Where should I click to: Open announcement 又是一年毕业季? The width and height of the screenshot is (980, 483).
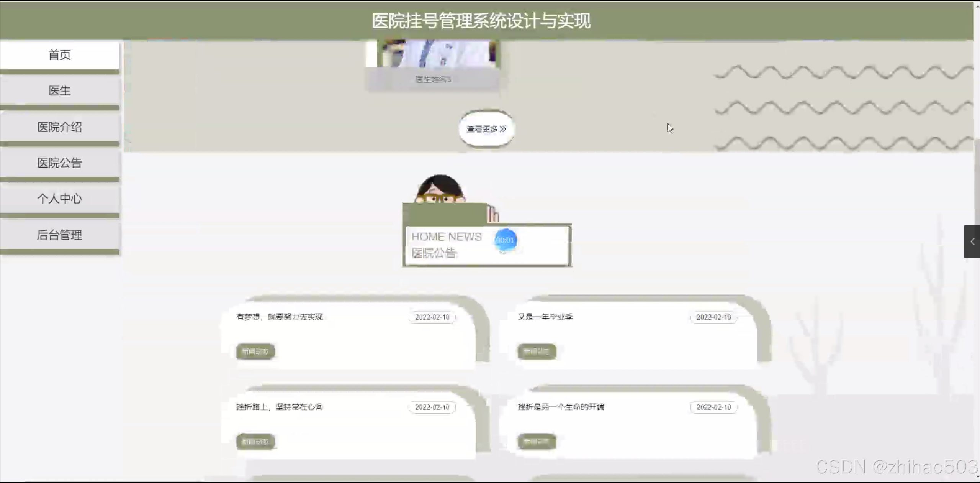coord(545,317)
